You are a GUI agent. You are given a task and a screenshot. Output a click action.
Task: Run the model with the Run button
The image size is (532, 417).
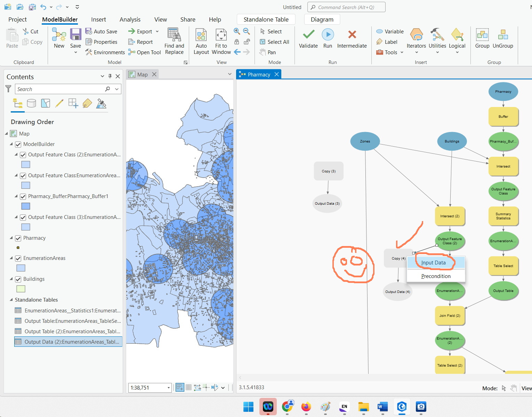[327, 38]
